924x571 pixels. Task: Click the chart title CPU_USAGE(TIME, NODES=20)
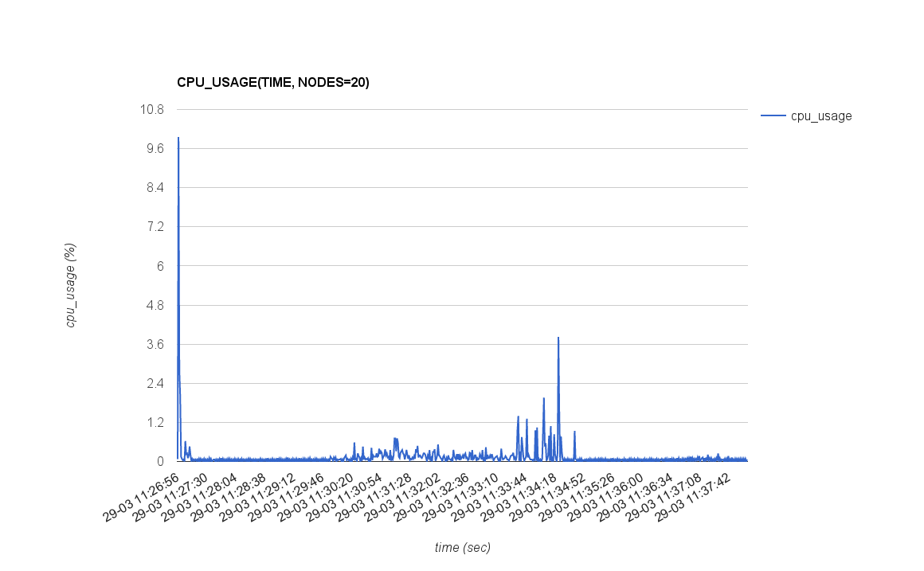point(272,82)
